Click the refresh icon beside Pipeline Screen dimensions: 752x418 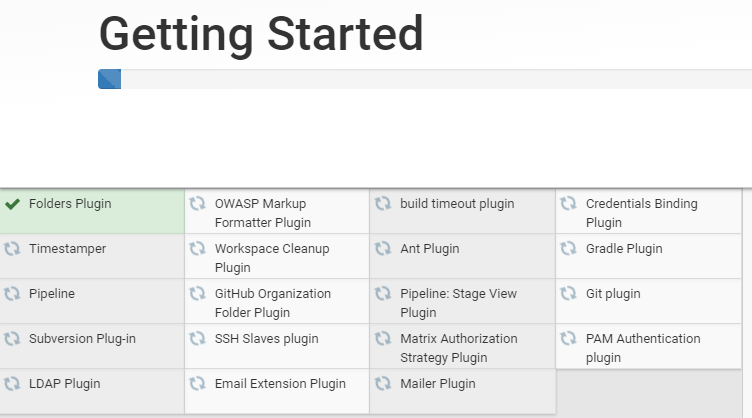tap(13, 294)
